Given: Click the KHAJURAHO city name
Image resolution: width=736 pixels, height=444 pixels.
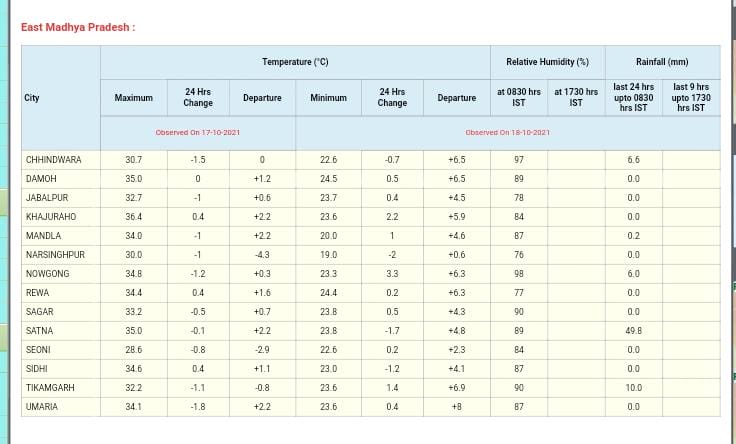Looking at the screenshot, I should (51, 217).
